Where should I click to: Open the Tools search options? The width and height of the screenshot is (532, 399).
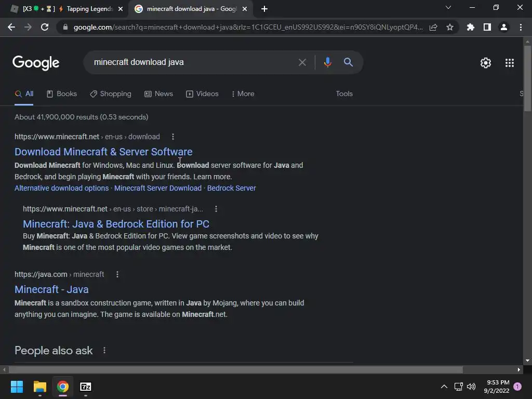[344, 94]
